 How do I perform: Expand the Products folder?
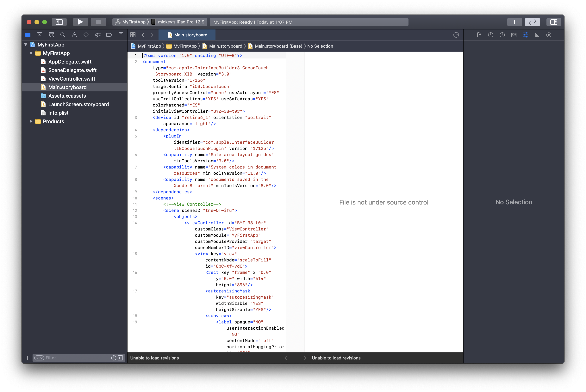pyautogui.click(x=31, y=121)
